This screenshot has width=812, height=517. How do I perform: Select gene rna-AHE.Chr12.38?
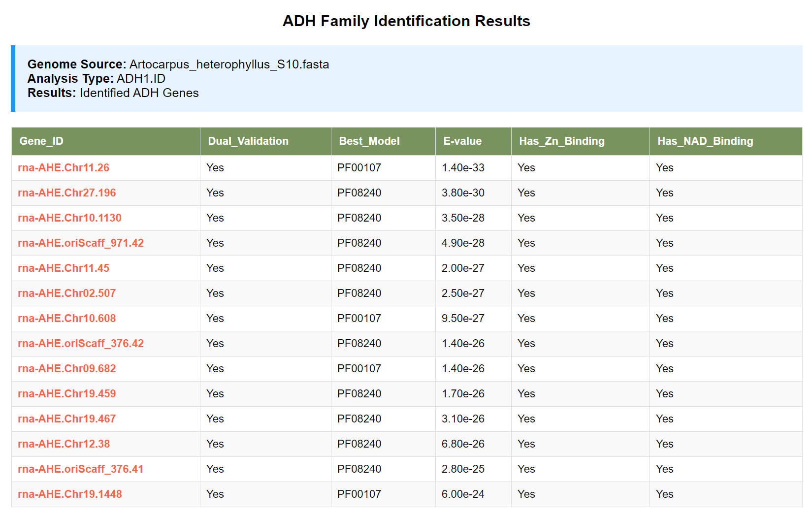click(x=64, y=444)
